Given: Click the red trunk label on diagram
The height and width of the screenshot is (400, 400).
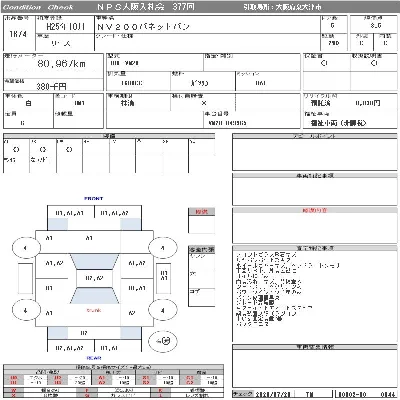Looking at the screenshot, I should click(x=94, y=310).
